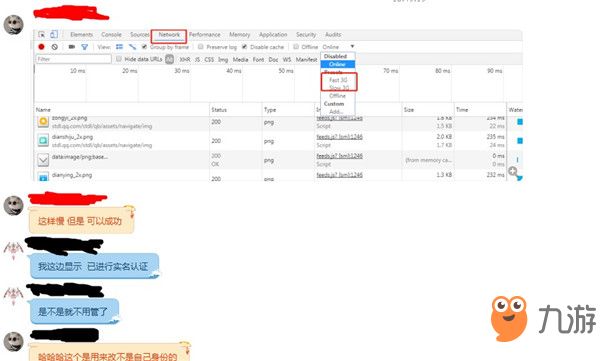Filter requests by Media
The width and height of the screenshot is (600, 361).
pyautogui.click(x=240, y=59)
